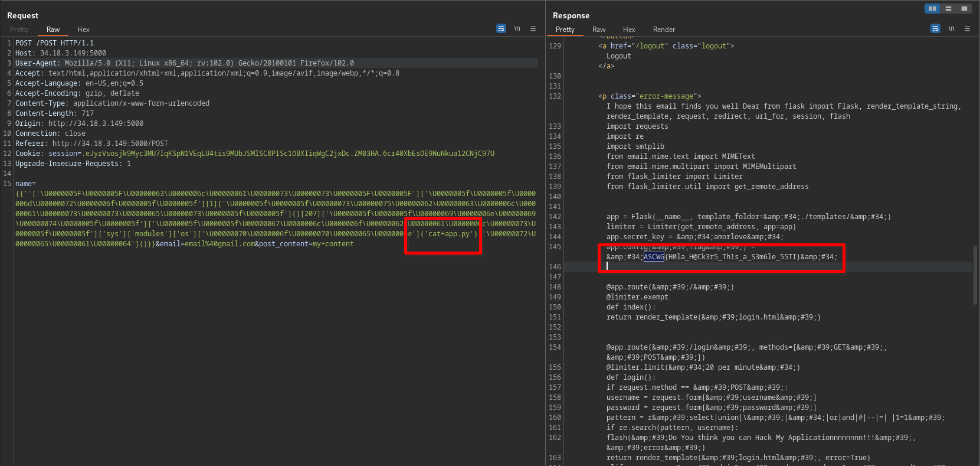Click the 'POST /POST HTTP/1.1' request line

[x=54, y=43]
